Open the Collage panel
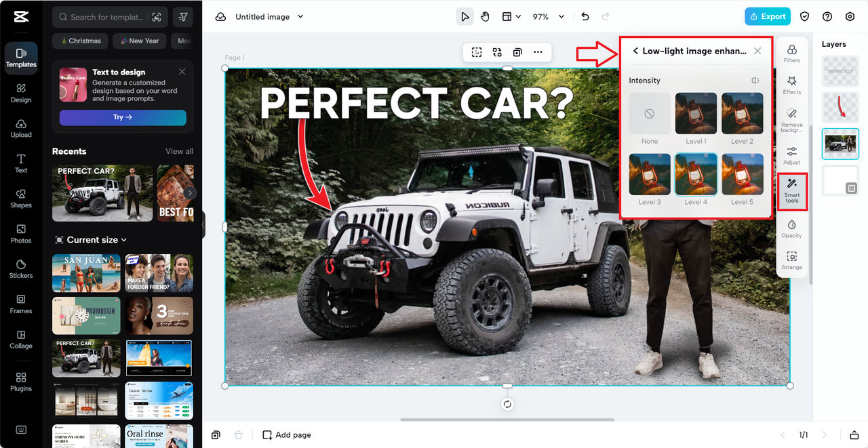The image size is (868, 448). coord(21,340)
